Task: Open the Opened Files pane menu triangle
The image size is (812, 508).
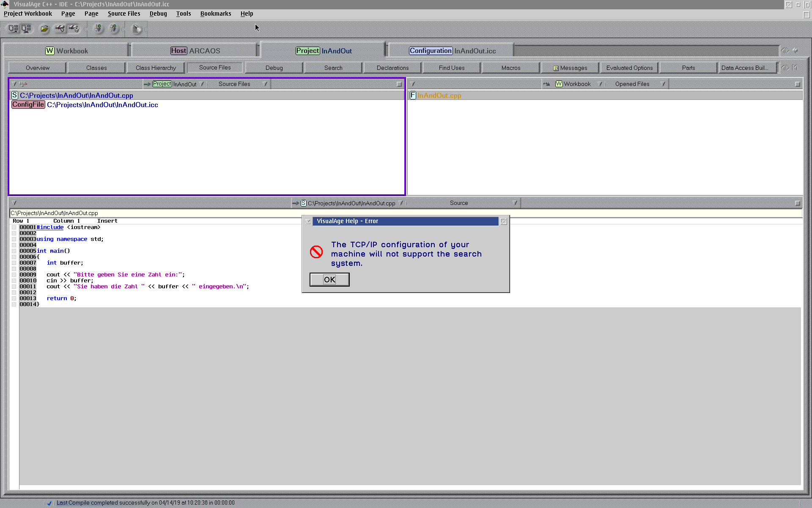Action: (413, 84)
